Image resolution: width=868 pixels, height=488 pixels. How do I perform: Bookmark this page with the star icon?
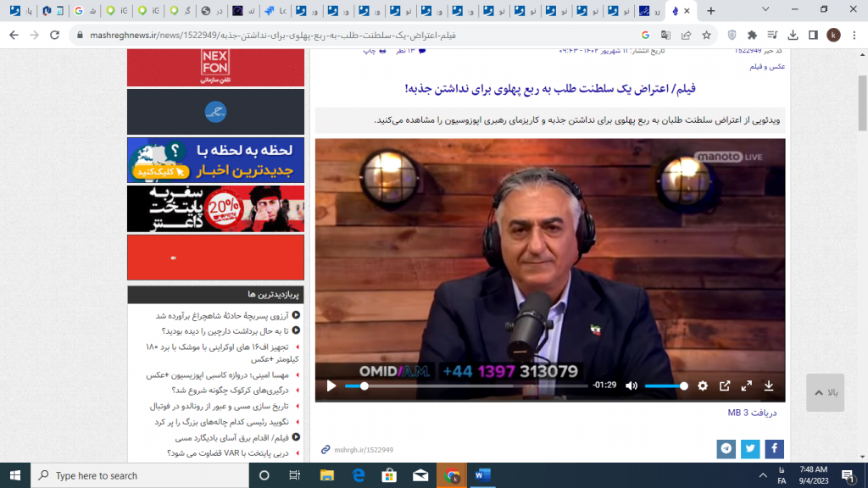pos(707,36)
